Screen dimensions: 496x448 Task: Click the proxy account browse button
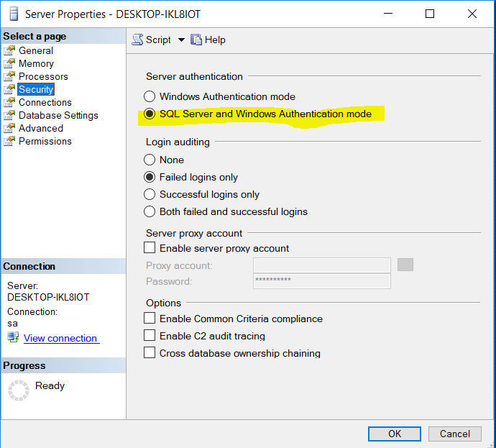(x=405, y=265)
